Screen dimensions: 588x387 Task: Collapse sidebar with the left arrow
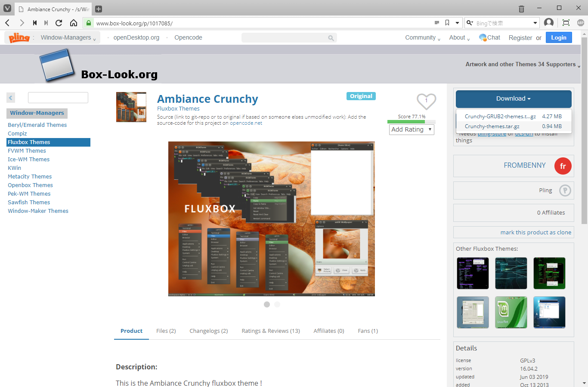pos(11,98)
